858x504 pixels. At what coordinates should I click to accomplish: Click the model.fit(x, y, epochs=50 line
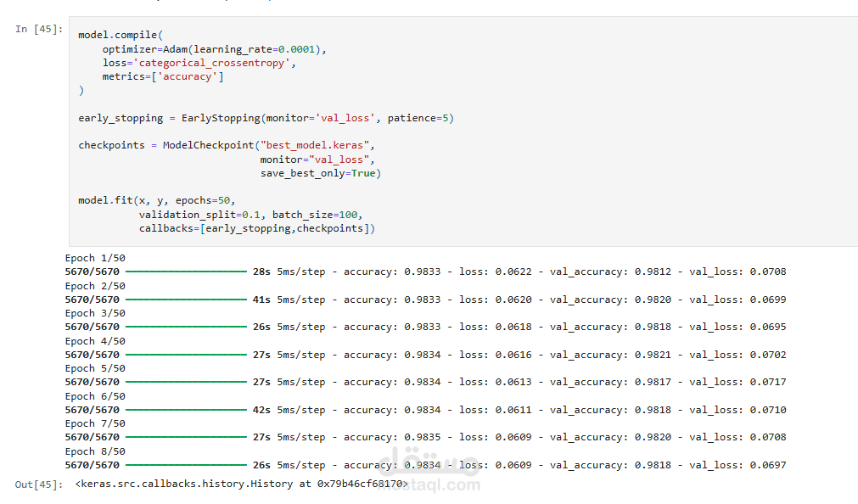(x=156, y=201)
